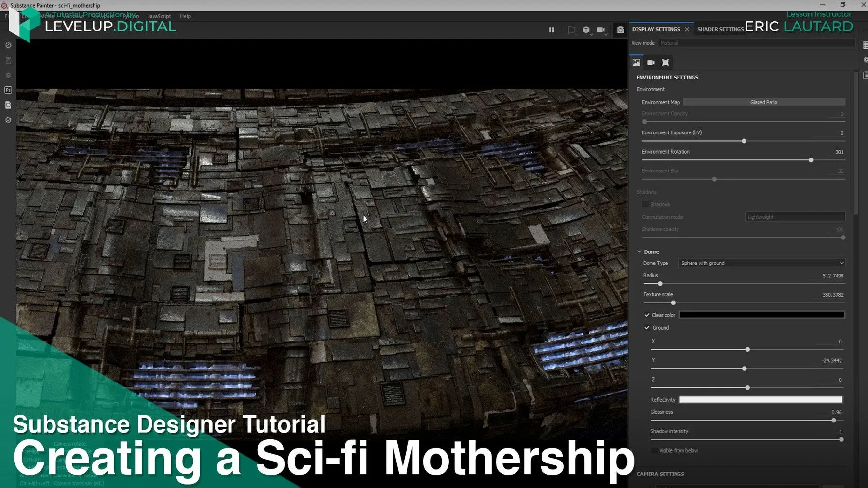Open the JavaScript menu
The height and width of the screenshot is (488, 868).
[159, 16]
